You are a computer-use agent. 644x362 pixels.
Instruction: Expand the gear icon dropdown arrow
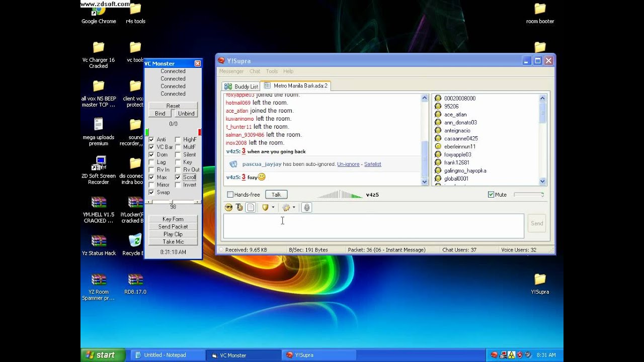(x=294, y=207)
